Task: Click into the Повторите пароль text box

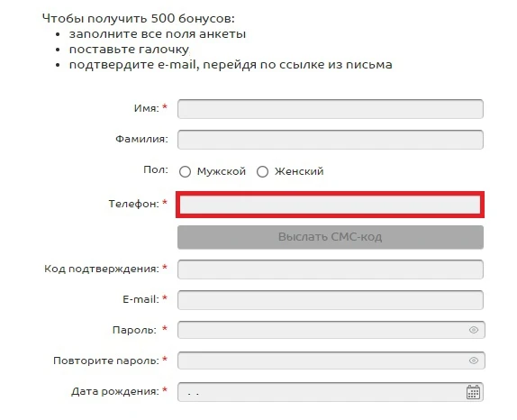Action: pyautogui.click(x=331, y=361)
